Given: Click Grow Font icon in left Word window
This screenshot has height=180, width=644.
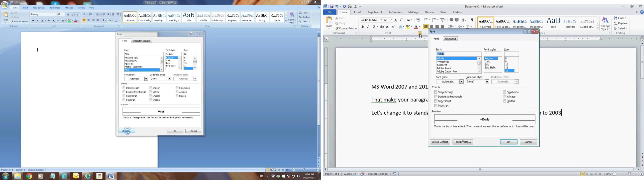Looking at the screenshot, I should click(68, 14).
